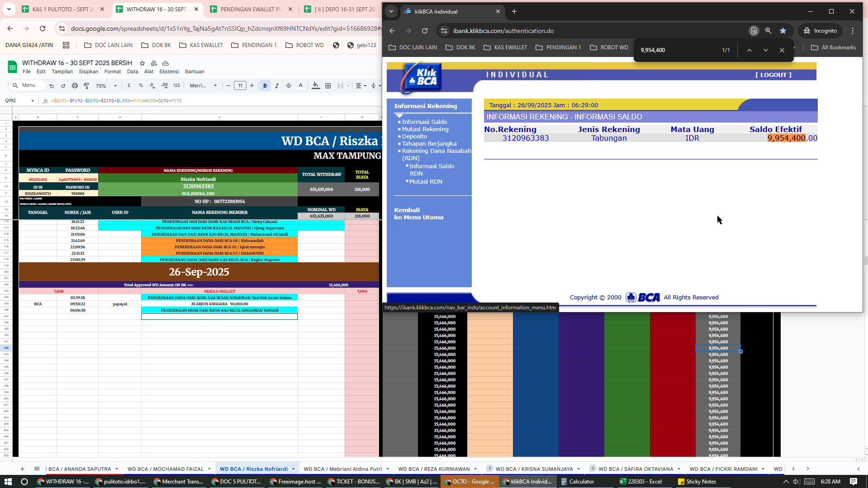The image size is (868, 488).
Task: Open tab search dropdown in KlikBCA window
Action: coord(391,11)
